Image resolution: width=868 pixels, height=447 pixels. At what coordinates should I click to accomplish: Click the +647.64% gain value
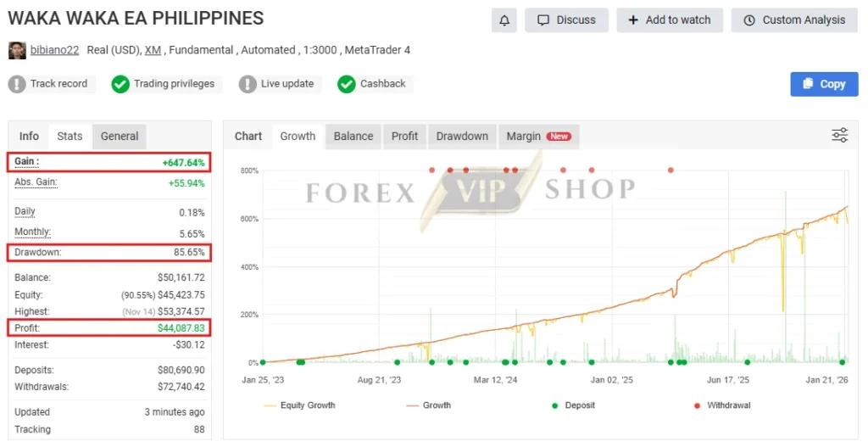pyautogui.click(x=183, y=163)
